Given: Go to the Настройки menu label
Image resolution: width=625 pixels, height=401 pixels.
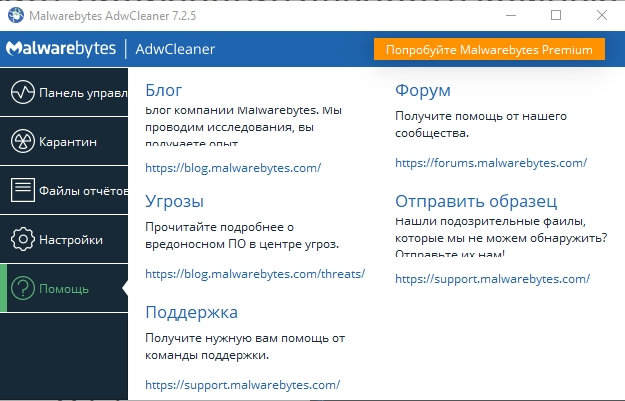Looking at the screenshot, I should click(x=71, y=240).
